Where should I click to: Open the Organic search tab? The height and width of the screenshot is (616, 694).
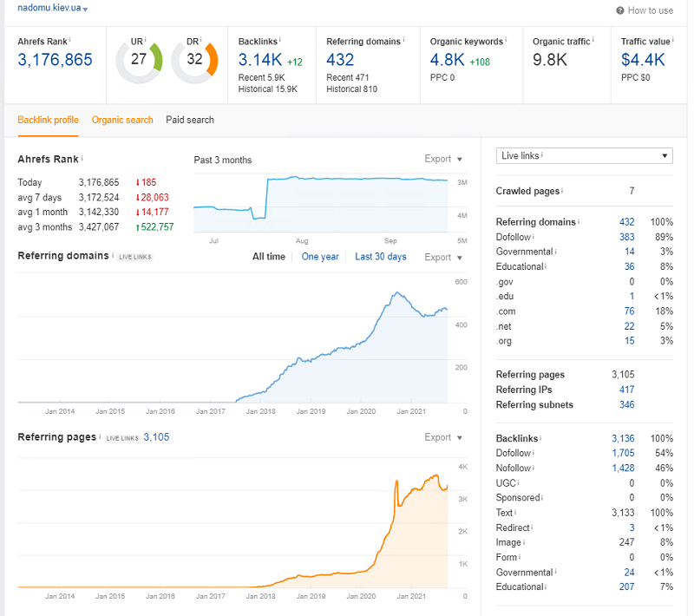[x=122, y=120]
